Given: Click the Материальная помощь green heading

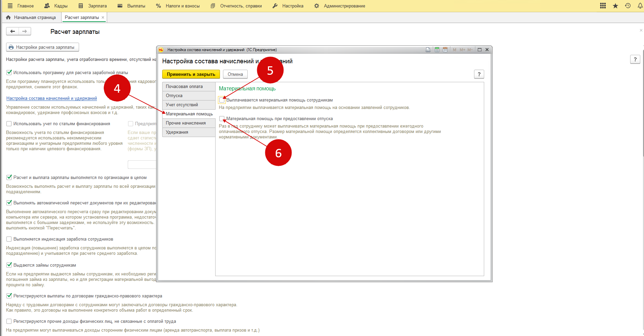Looking at the screenshot, I should pos(247,89).
